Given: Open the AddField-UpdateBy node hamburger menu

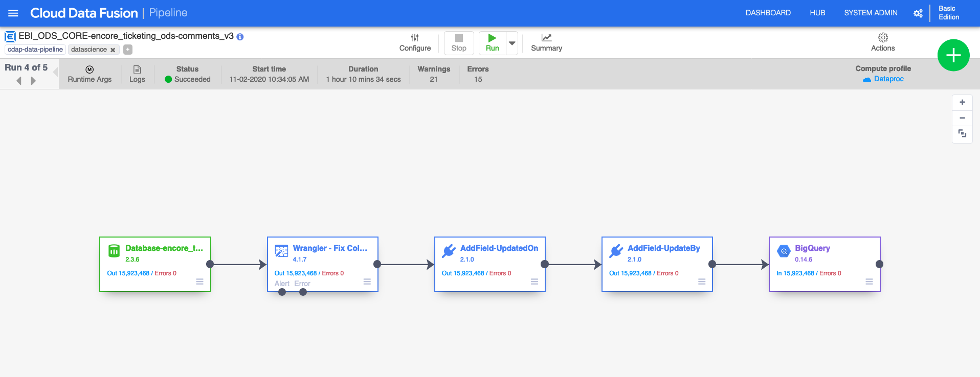Looking at the screenshot, I should [x=702, y=281].
